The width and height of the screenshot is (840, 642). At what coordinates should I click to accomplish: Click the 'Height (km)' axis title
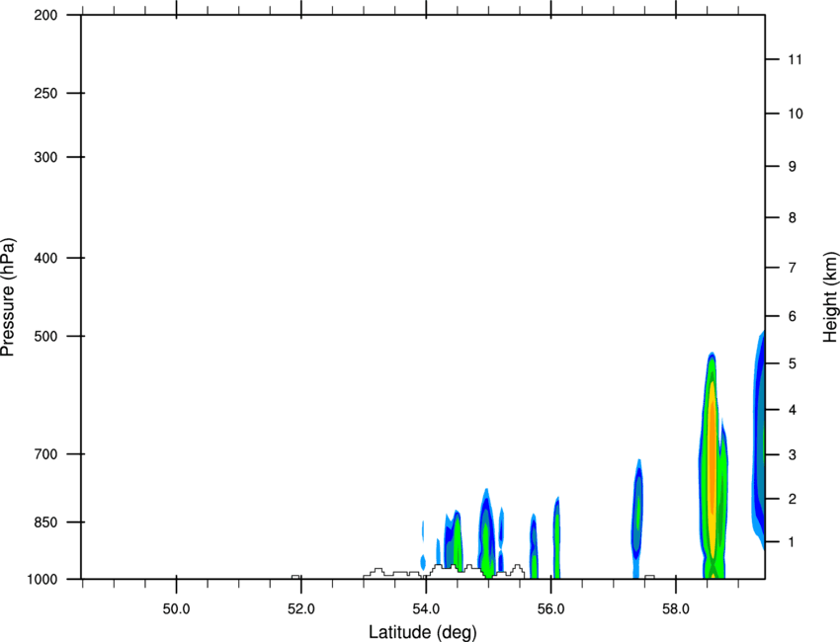pos(831,297)
